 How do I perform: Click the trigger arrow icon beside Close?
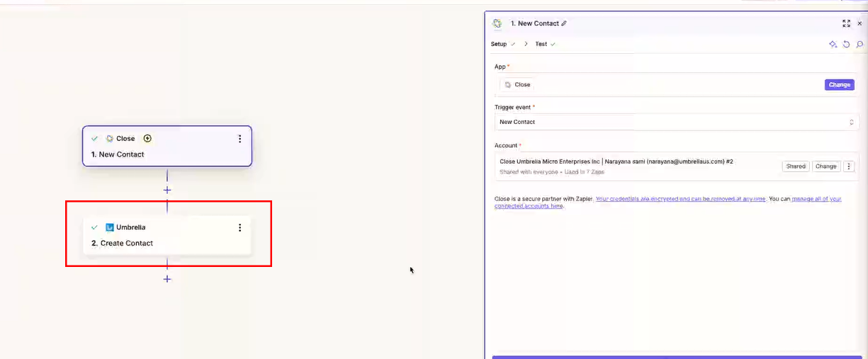click(147, 139)
